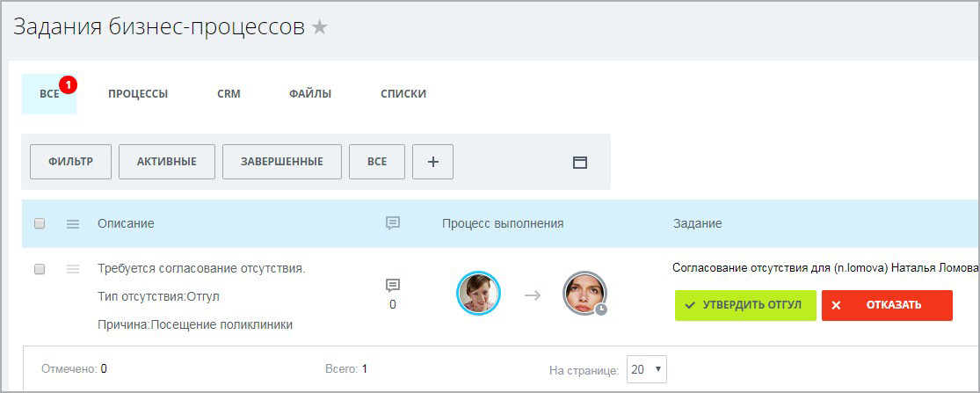
Task: Click the favorites star beside page title
Action: coord(320,27)
